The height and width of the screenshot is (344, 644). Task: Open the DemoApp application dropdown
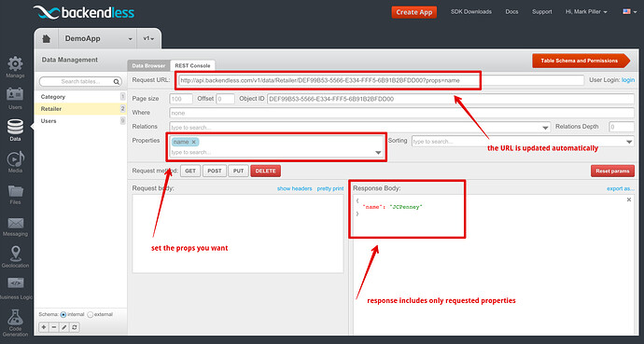(98, 38)
